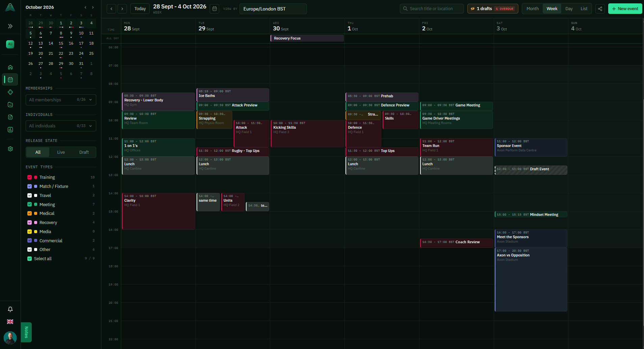
Task: Change language via UK flag icon
Action: point(10,322)
